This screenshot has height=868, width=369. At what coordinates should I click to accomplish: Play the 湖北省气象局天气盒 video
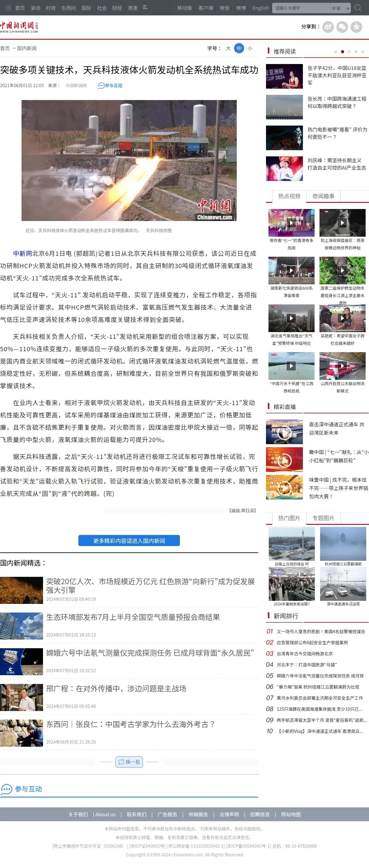coord(291,318)
